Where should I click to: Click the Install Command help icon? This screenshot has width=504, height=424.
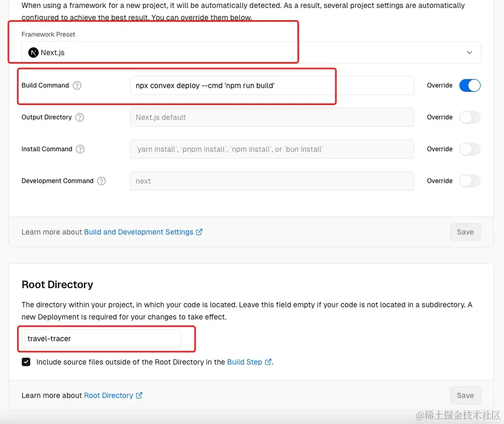coord(80,149)
